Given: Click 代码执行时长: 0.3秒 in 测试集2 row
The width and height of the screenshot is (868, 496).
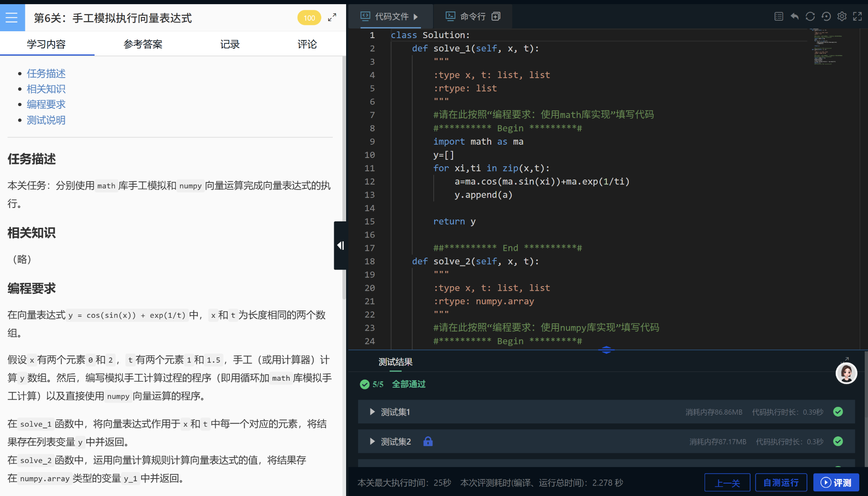Looking at the screenshot, I should [790, 441].
